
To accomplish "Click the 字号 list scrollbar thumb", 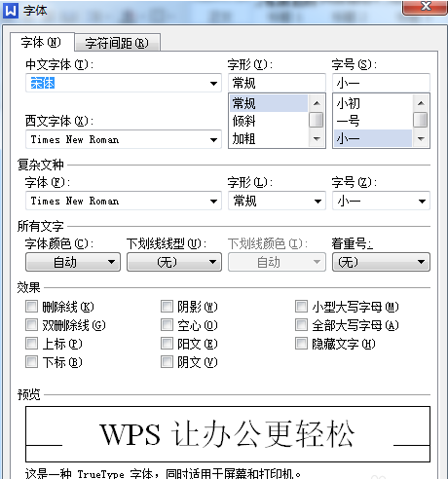I will (x=421, y=120).
